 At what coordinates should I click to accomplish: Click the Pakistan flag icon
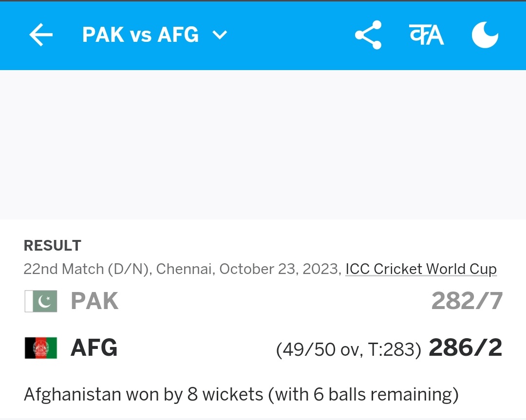[41, 301]
